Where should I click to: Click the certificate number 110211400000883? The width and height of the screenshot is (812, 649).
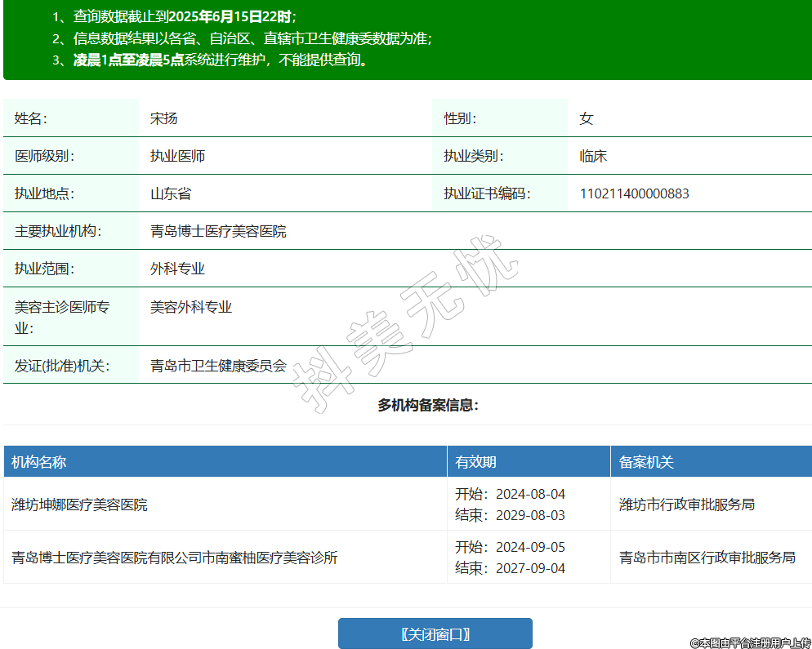tap(634, 193)
